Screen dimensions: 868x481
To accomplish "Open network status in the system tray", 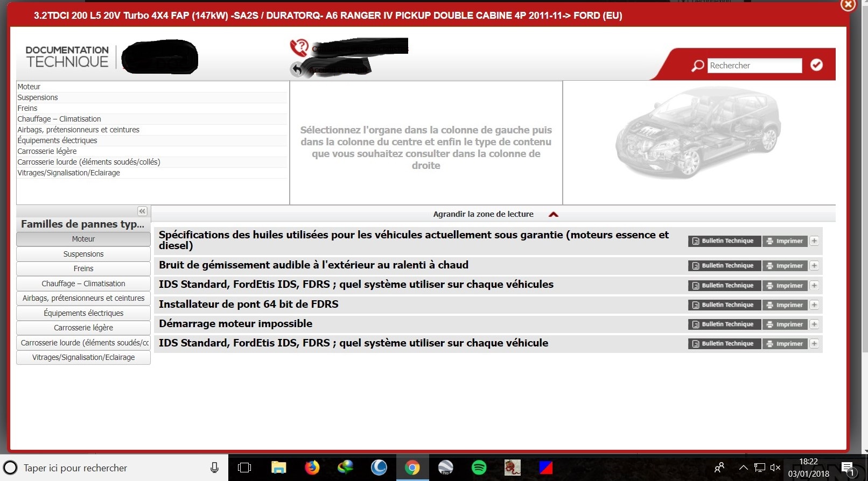I will (x=760, y=468).
